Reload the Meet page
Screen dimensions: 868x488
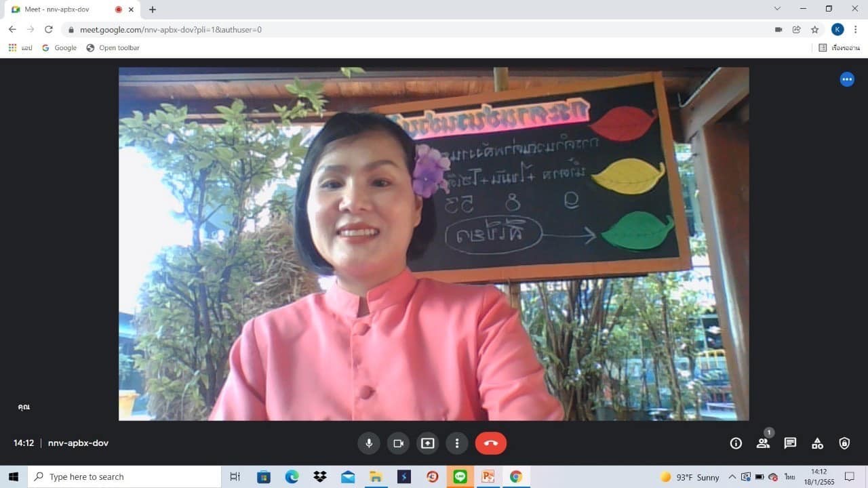click(x=49, y=29)
